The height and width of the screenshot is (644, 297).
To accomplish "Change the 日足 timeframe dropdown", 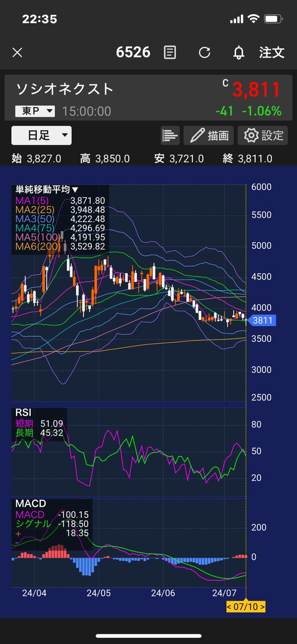I will click(41, 135).
